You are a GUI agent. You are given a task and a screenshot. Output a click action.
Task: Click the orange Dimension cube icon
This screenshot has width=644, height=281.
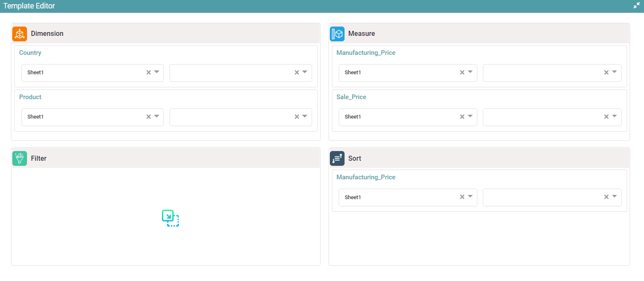(x=19, y=34)
